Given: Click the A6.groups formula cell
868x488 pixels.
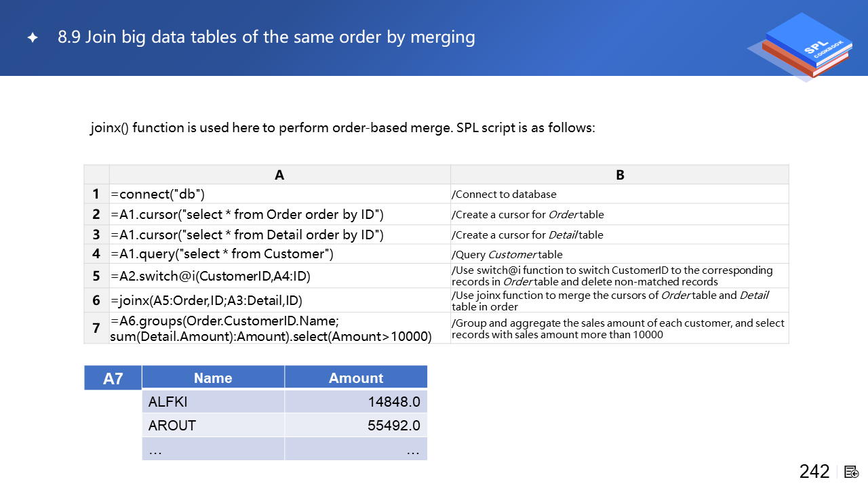Looking at the screenshot, I should tap(271, 328).
